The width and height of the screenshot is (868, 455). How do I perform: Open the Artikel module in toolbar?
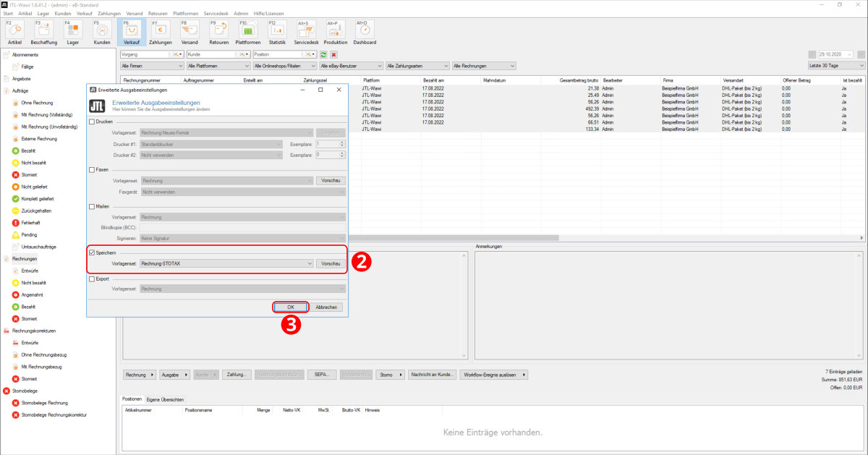tap(14, 32)
